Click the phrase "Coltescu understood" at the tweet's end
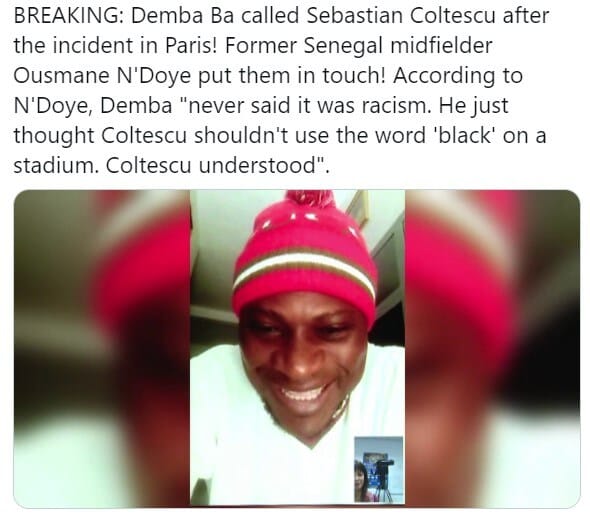The image size is (590, 523). coord(215,165)
